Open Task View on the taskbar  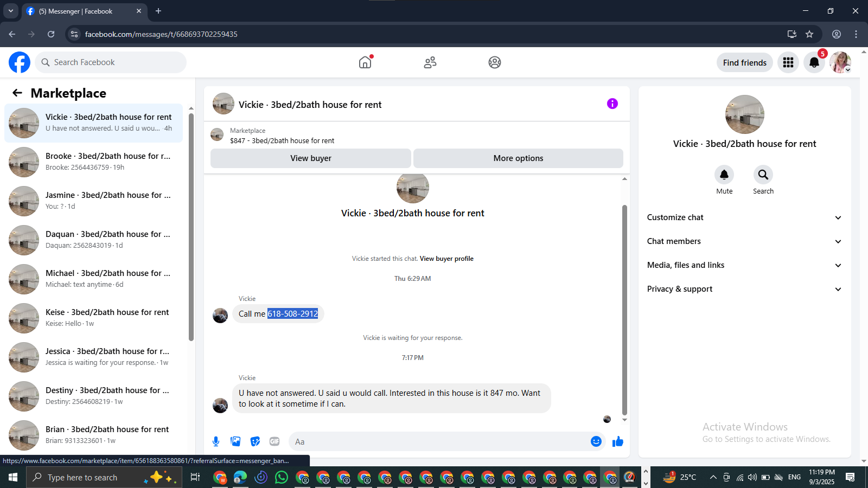[195, 477]
